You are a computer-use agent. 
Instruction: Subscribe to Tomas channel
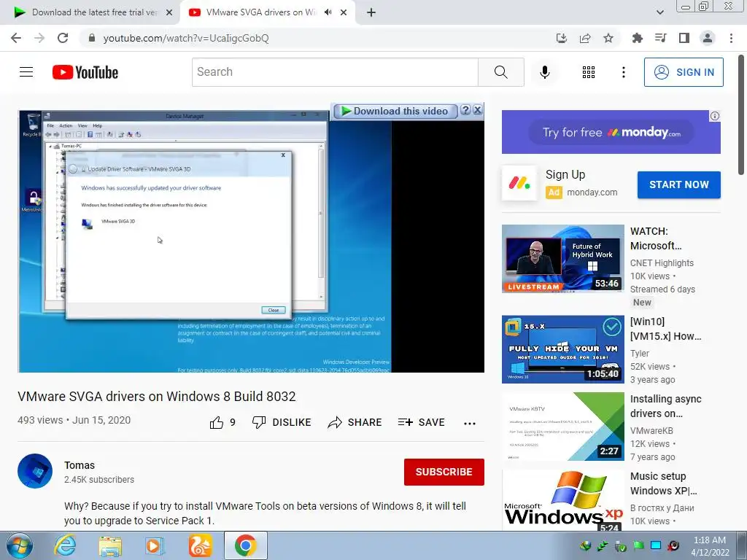coord(444,472)
